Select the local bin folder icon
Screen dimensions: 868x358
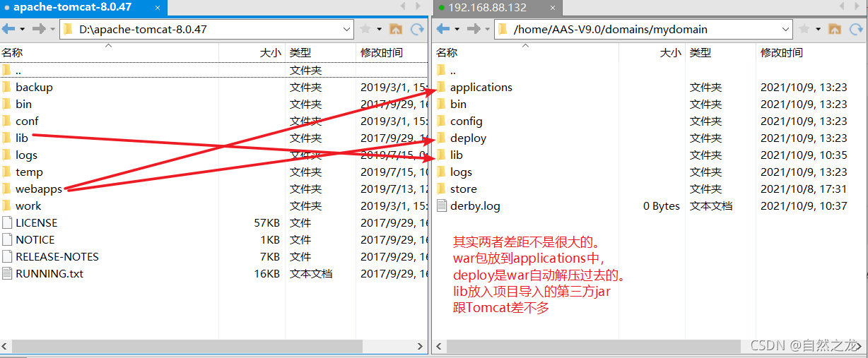point(7,104)
